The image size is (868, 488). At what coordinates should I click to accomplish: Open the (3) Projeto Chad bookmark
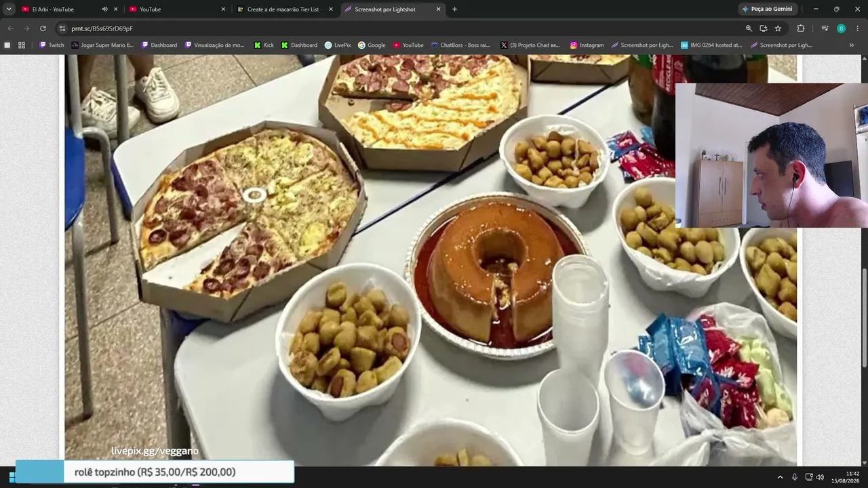tap(530, 45)
